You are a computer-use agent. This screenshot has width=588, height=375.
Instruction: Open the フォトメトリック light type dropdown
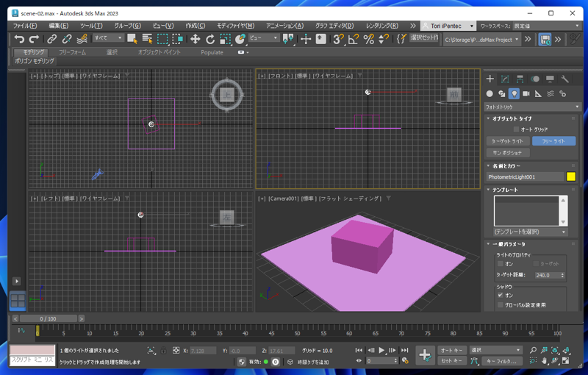(x=532, y=107)
